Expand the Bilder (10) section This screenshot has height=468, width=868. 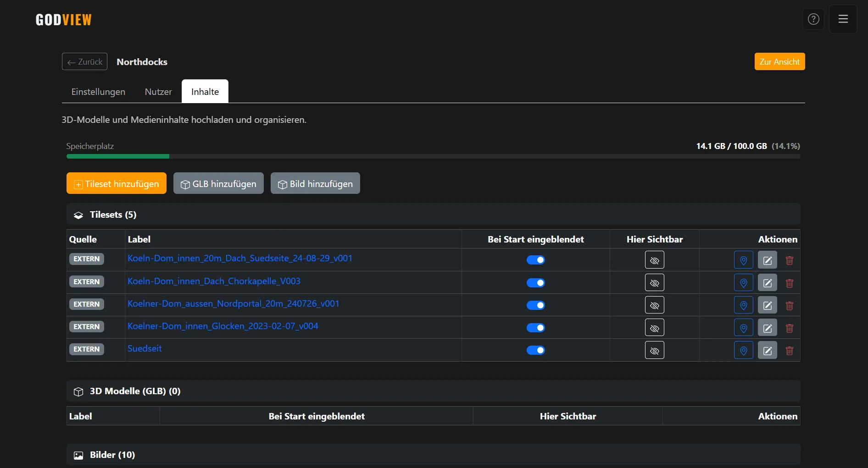coord(112,455)
